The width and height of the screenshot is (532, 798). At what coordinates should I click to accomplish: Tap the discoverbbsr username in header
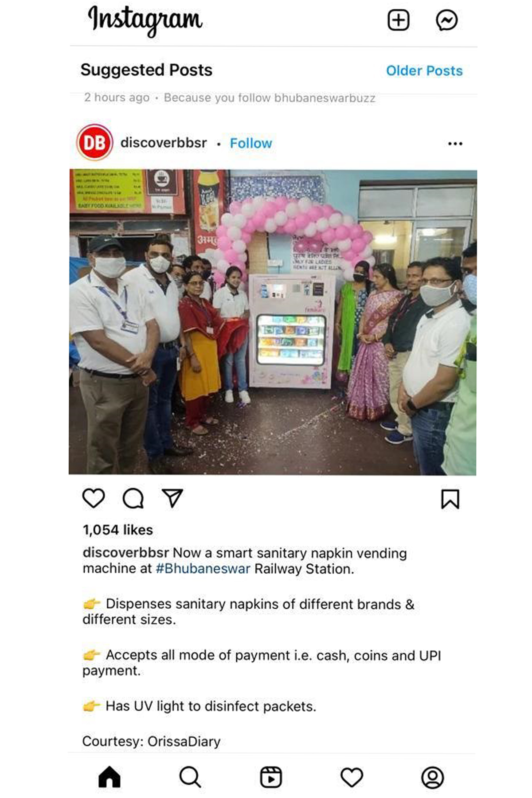pyautogui.click(x=164, y=143)
